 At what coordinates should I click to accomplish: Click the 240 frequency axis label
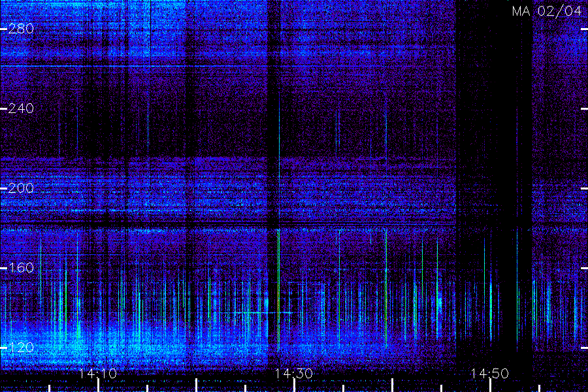21,108
